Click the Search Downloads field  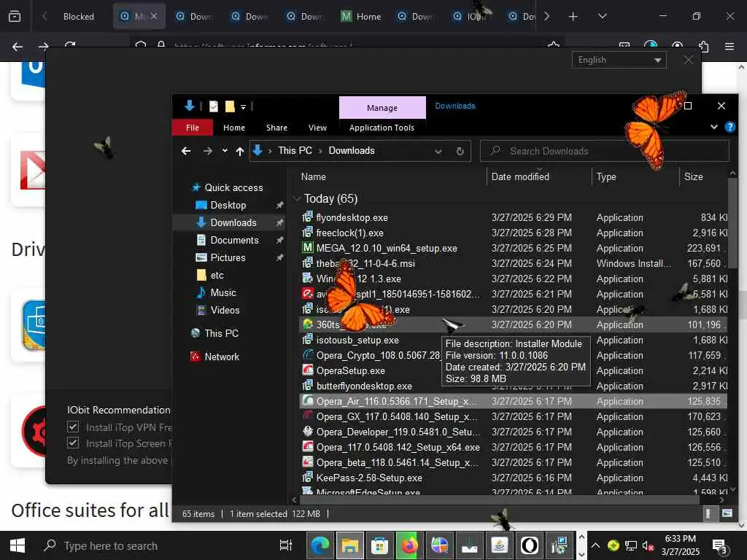click(605, 151)
